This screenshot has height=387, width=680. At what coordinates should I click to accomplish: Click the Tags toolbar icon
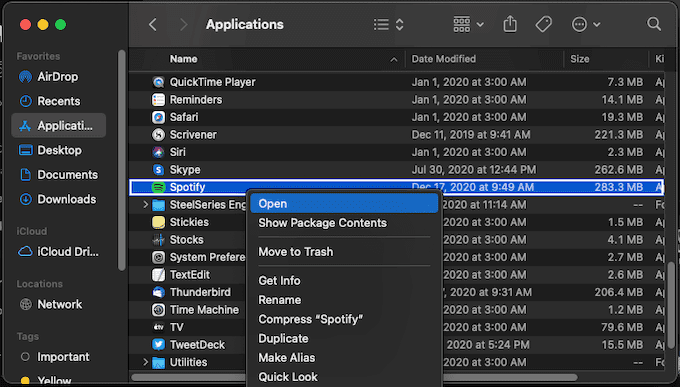point(543,24)
